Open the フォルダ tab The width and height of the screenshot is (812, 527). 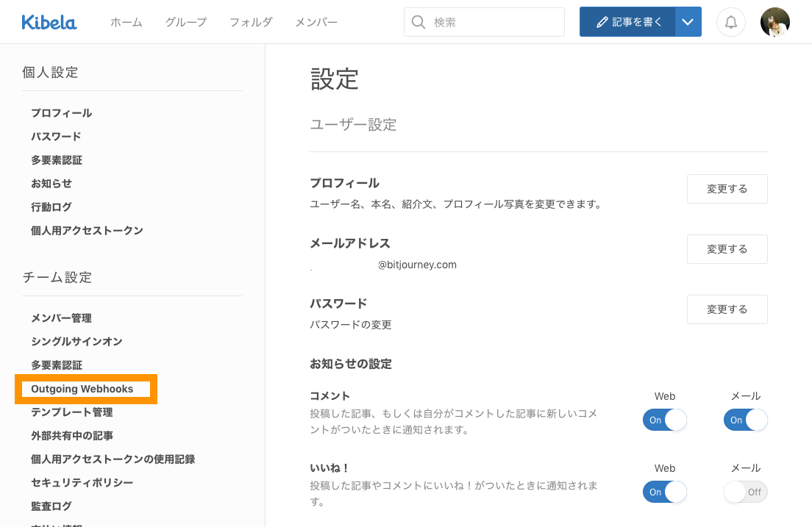click(x=251, y=22)
